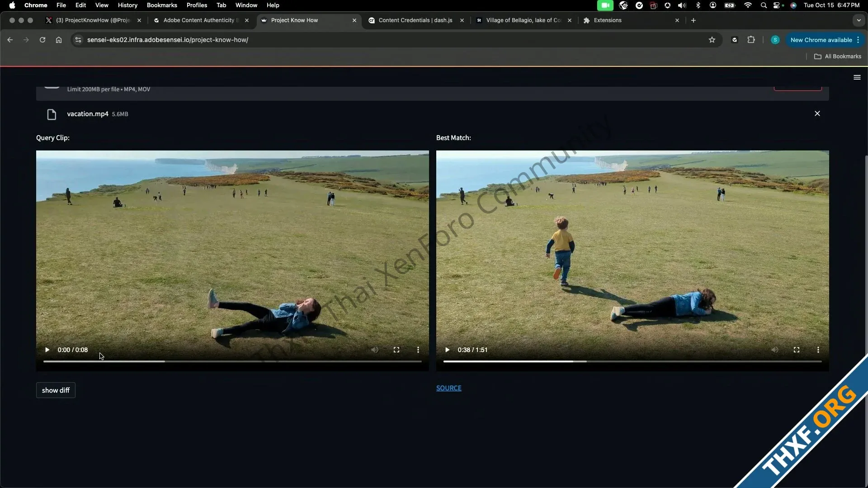Open the Extensions puzzle menu
The height and width of the screenshot is (488, 868).
[751, 40]
